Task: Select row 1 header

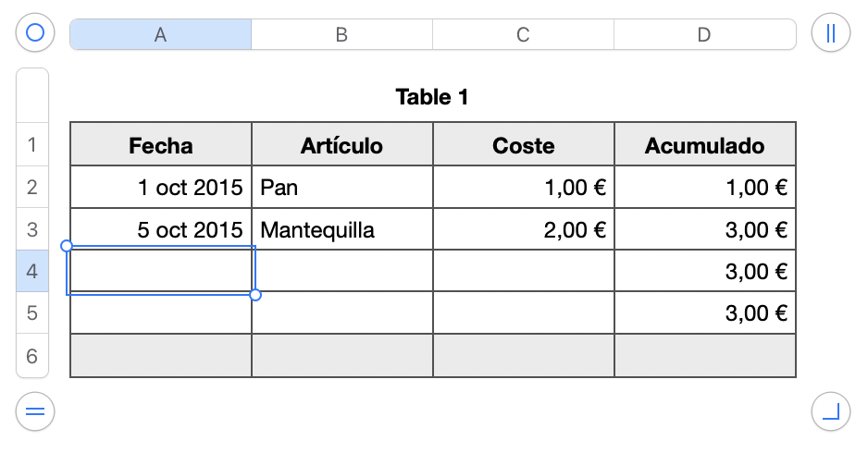Action: click(x=32, y=145)
